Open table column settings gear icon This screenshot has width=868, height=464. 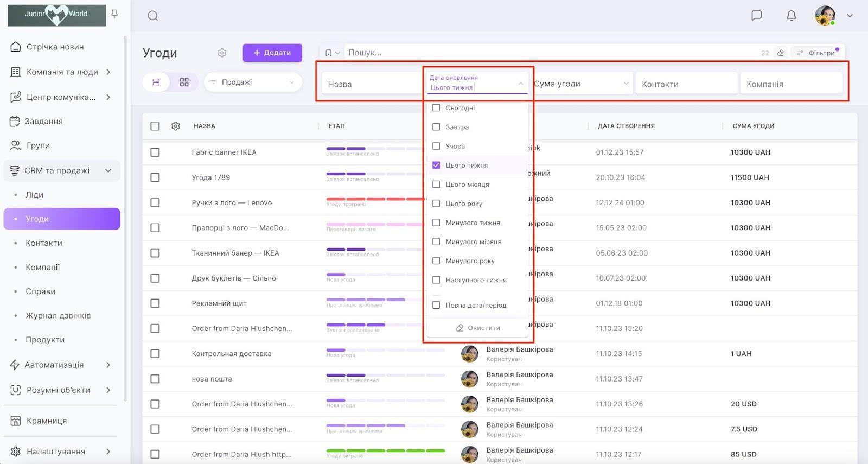176,126
